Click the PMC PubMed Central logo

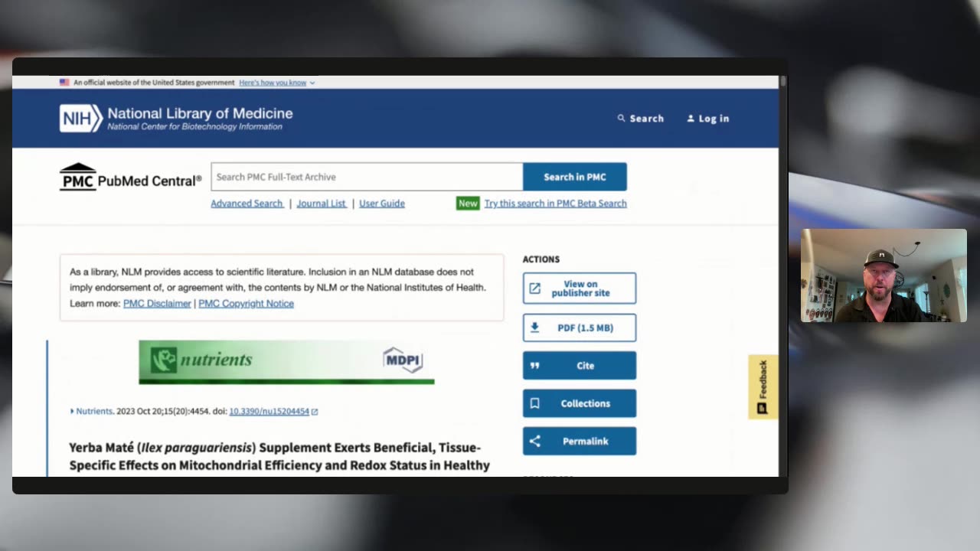(130, 178)
